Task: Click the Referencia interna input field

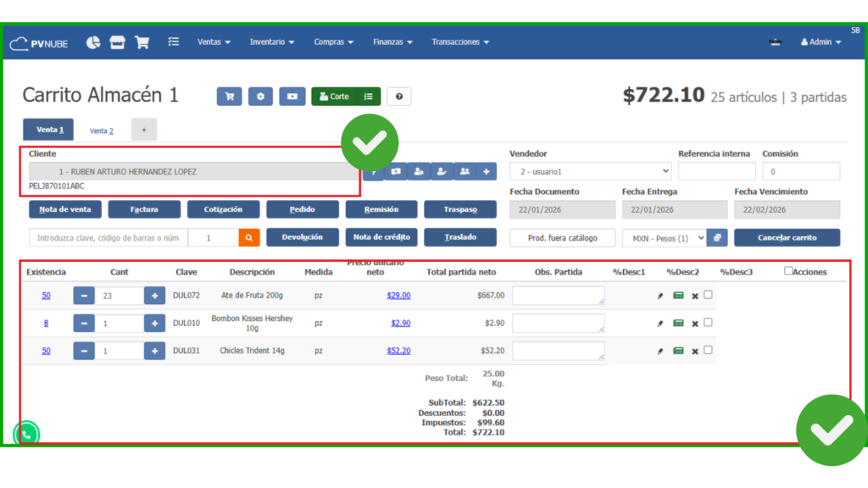Action: [x=715, y=172]
